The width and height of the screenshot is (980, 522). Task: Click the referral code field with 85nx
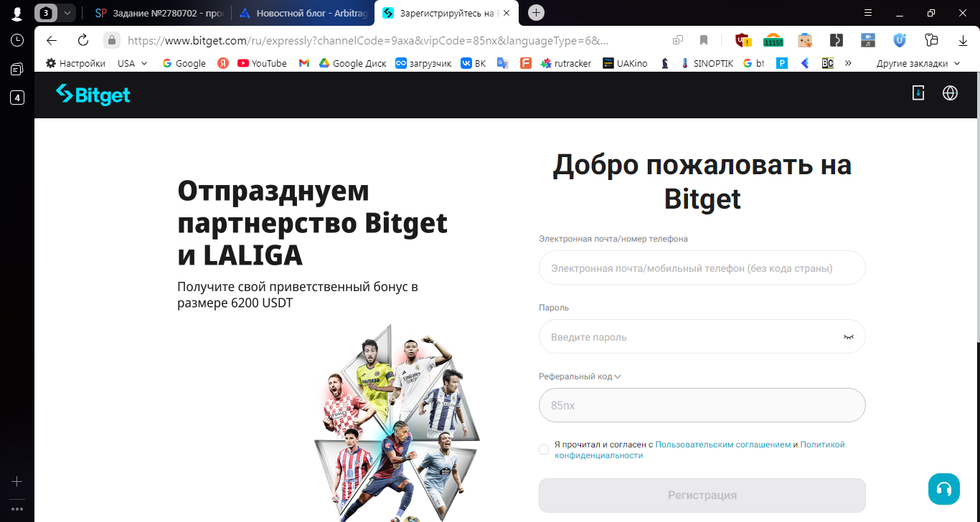pyautogui.click(x=702, y=405)
